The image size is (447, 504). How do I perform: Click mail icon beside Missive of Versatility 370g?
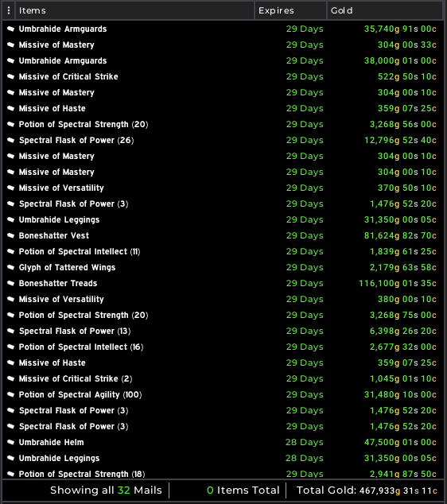coord(10,188)
